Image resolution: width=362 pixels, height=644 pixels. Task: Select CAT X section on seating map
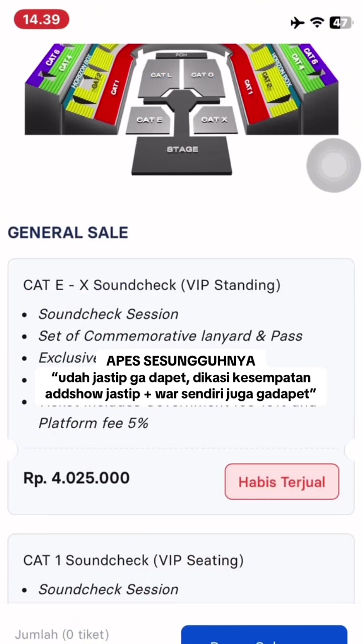214,120
